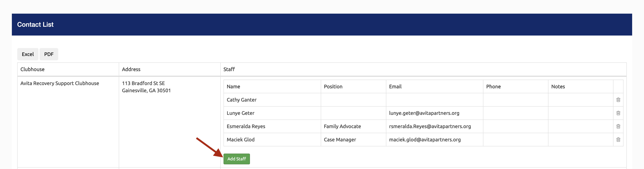Image resolution: width=644 pixels, height=169 pixels.
Task: Click the Address column header
Action: [x=131, y=69]
